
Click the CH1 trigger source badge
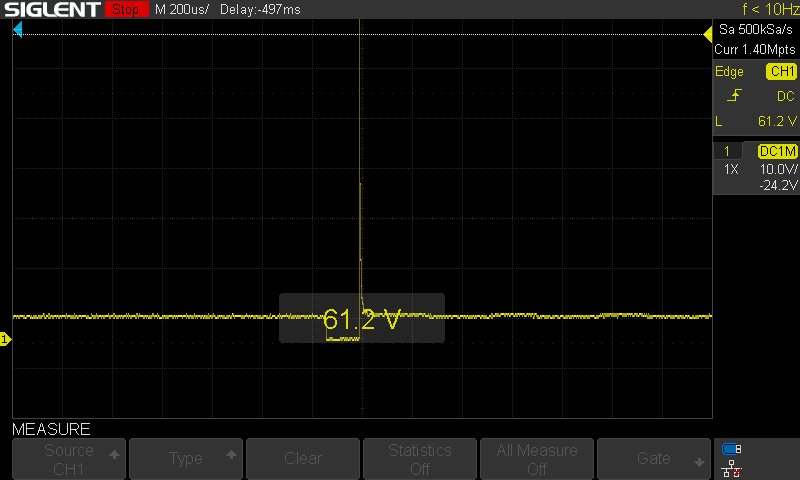(780, 72)
